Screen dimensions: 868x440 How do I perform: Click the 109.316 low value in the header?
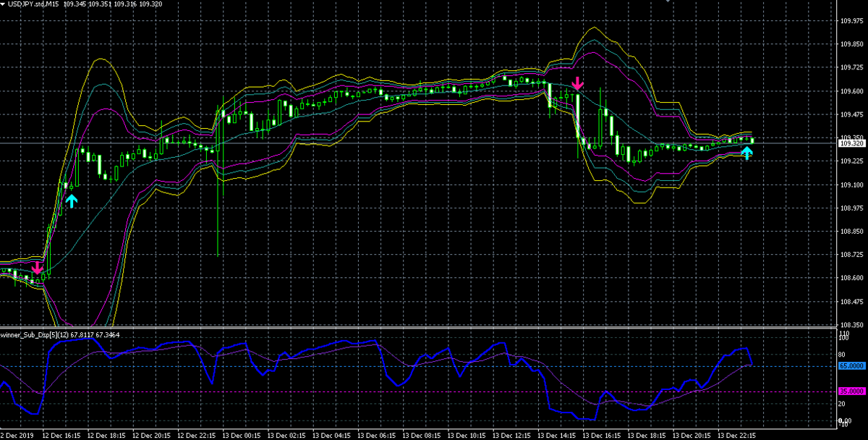(x=126, y=4)
